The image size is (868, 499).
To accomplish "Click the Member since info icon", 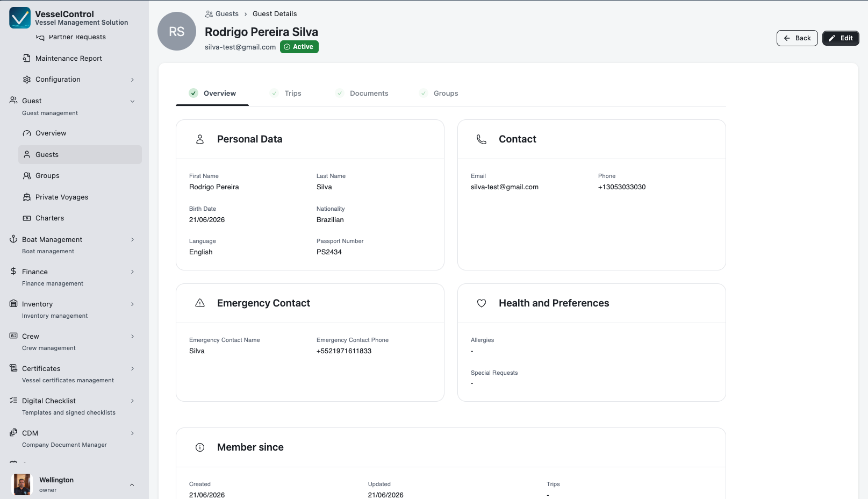I will [x=200, y=447].
